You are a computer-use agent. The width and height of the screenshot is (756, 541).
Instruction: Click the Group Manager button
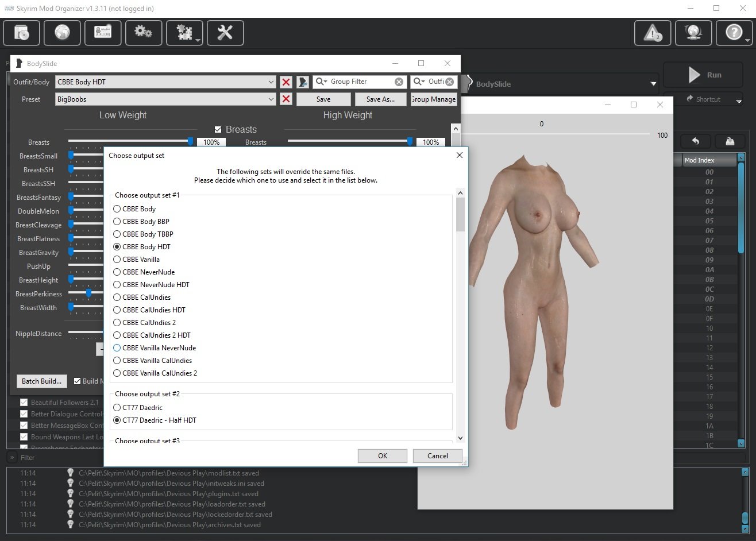pos(434,99)
